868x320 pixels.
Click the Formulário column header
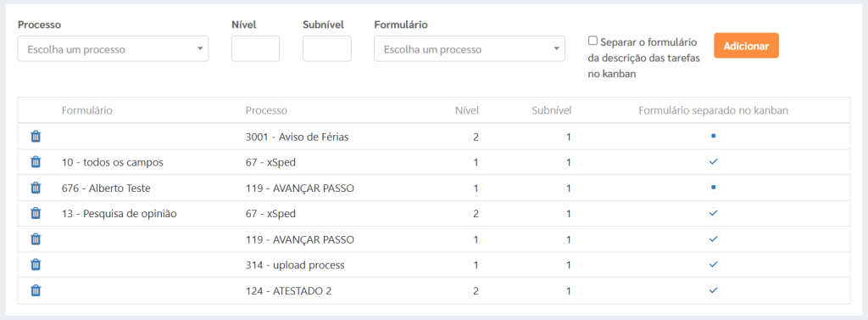(x=87, y=110)
